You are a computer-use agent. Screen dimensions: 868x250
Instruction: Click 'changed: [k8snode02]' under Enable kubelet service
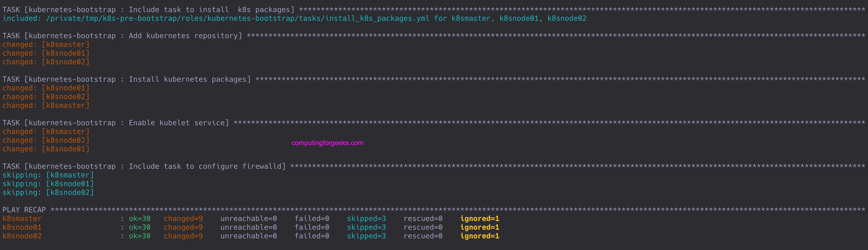click(x=46, y=140)
